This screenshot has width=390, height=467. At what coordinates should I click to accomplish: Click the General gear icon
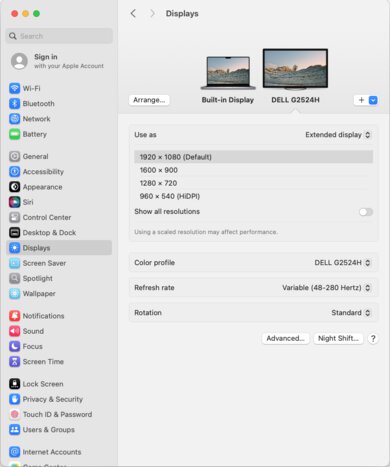[15, 156]
